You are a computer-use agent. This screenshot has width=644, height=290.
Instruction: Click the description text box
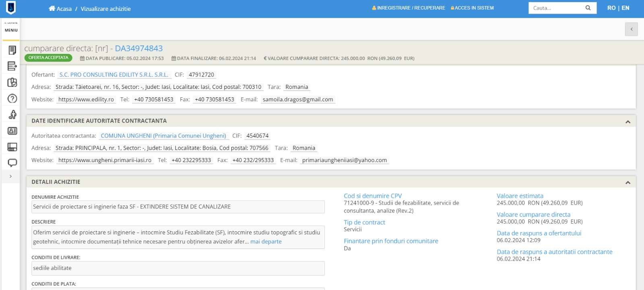[x=178, y=237]
